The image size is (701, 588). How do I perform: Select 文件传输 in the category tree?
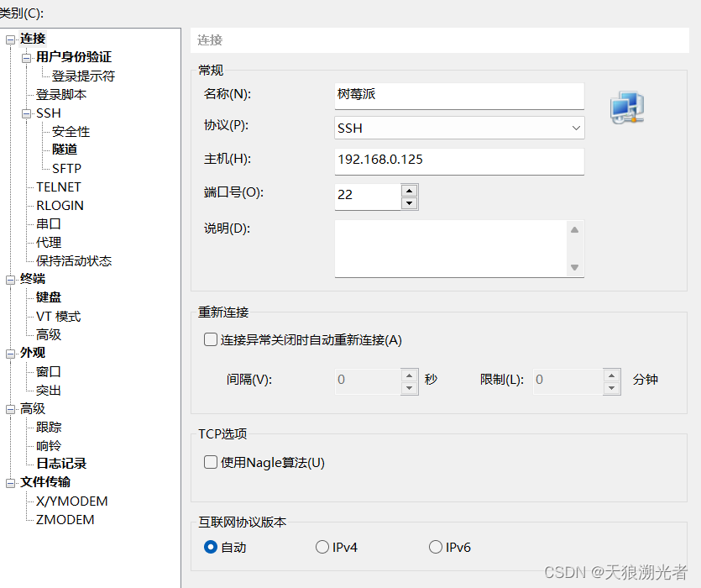(x=45, y=482)
